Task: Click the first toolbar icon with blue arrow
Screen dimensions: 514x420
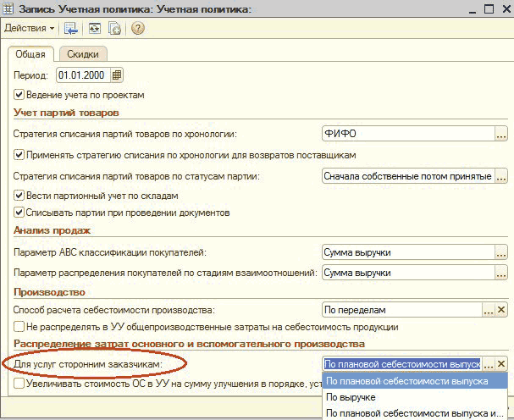Action: [71, 29]
